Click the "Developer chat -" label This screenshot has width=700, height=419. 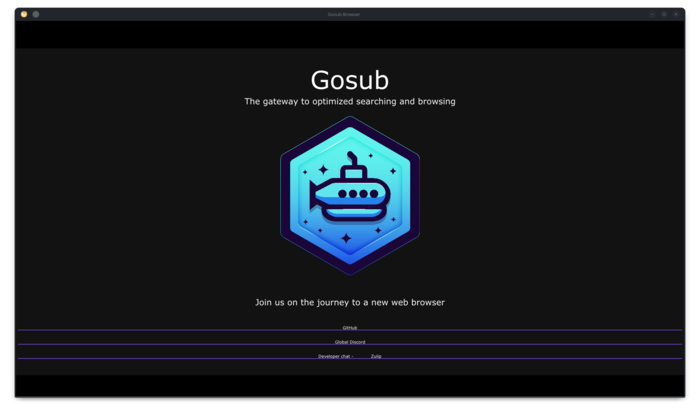click(335, 356)
